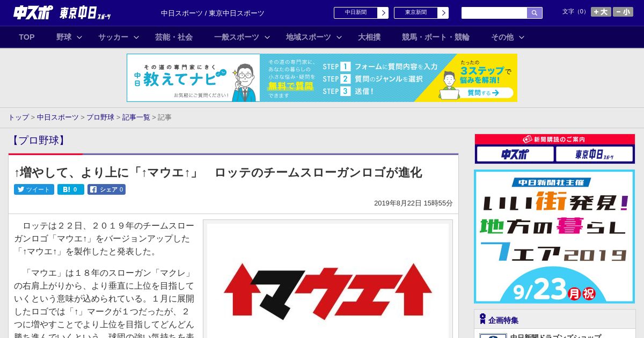Open the 大相撲 menu item
Image resolution: width=644 pixels, height=338 pixels.
(369, 37)
